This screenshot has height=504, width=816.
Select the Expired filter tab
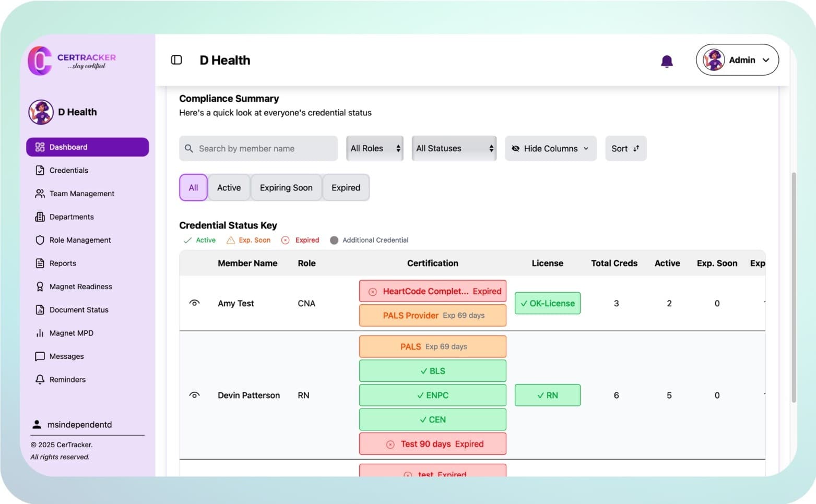(x=346, y=187)
